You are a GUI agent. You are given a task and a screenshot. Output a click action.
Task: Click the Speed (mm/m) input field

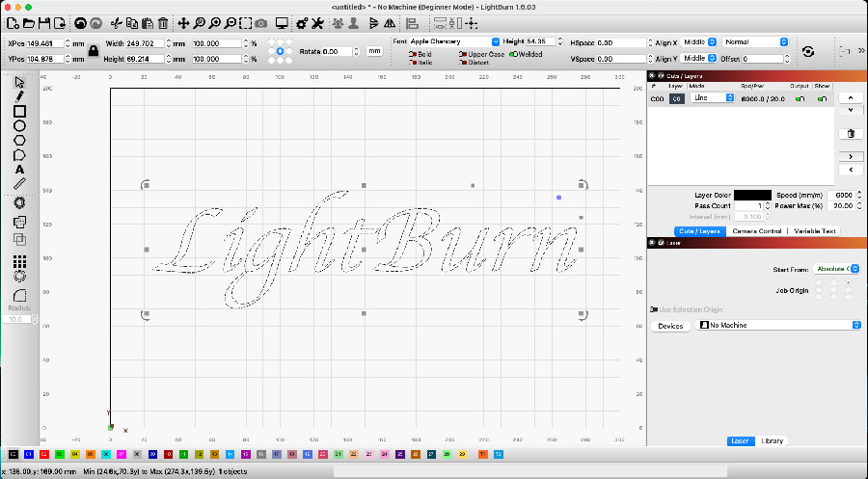(841, 196)
